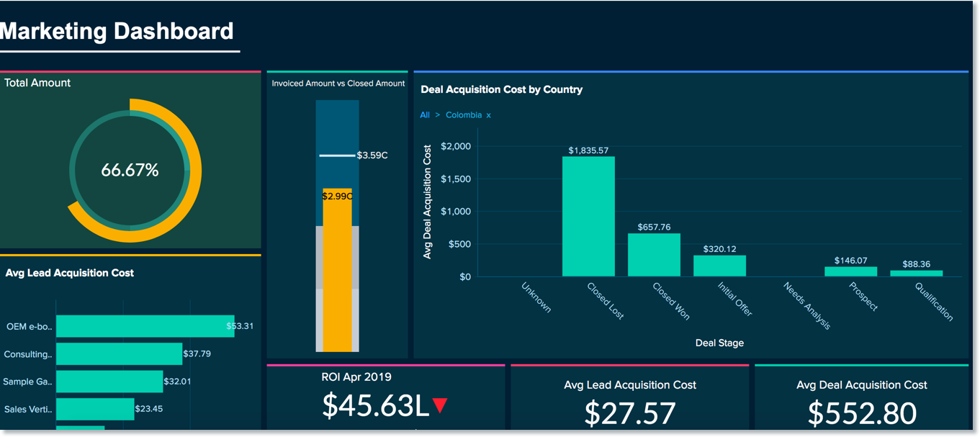Click the Closed Lost axis label
This screenshot has width=980, height=437.
click(606, 301)
